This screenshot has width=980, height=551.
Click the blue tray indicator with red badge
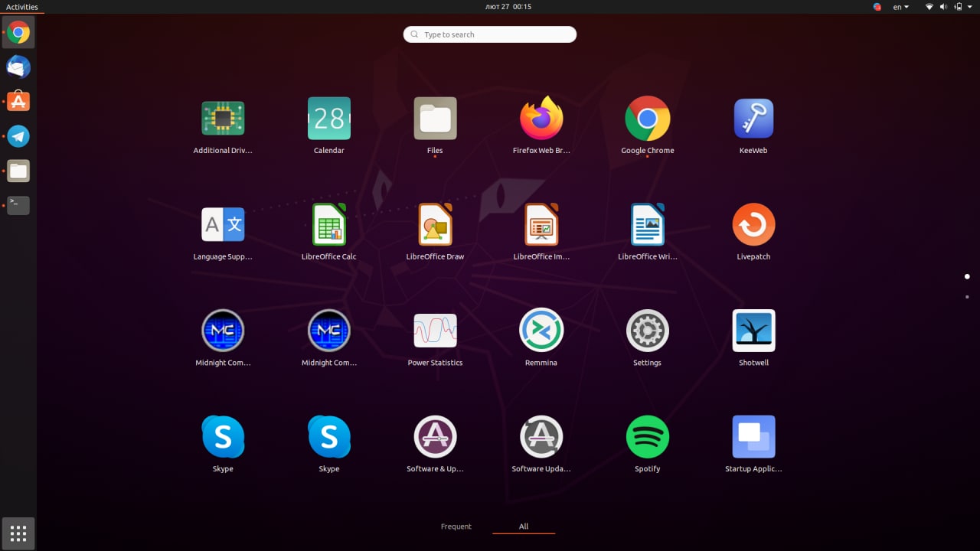(x=877, y=7)
